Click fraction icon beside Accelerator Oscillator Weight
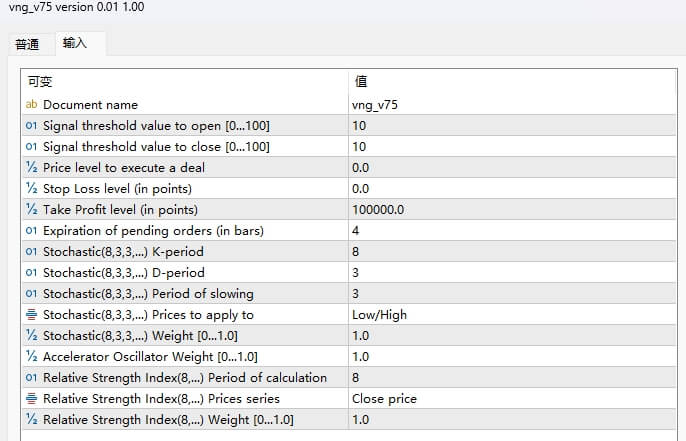 pos(31,357)
